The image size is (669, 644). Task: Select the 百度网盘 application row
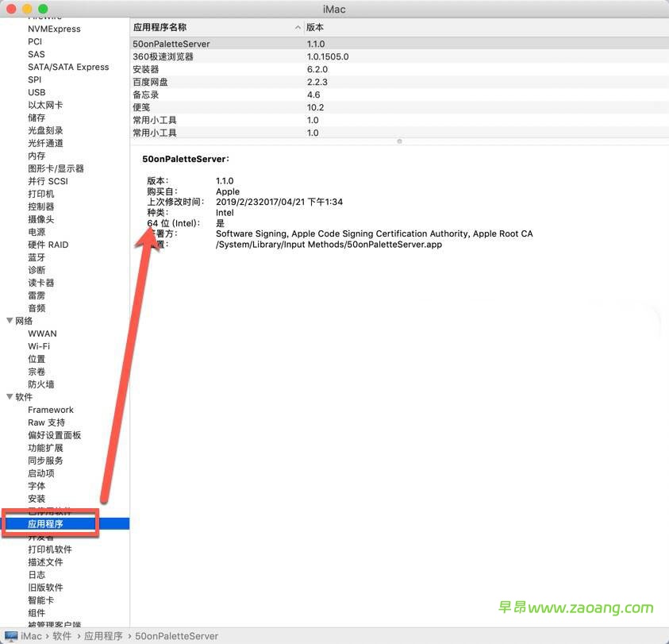[150, 82]
